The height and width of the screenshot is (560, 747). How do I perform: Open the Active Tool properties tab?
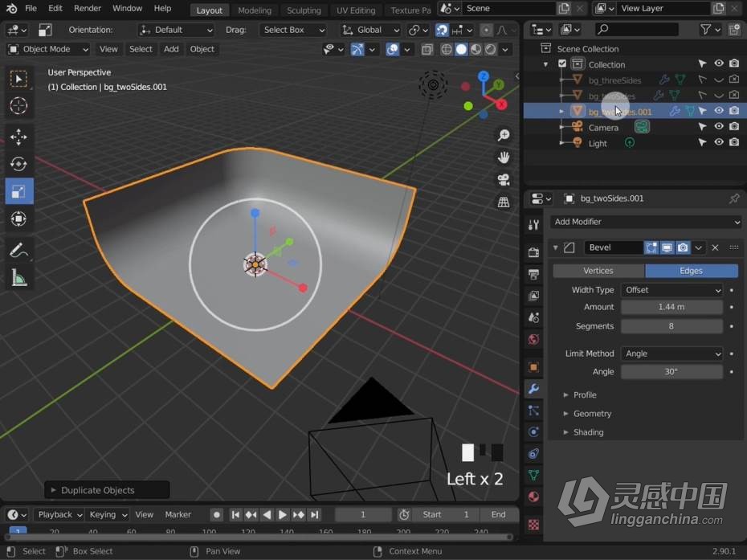point(533,224)
